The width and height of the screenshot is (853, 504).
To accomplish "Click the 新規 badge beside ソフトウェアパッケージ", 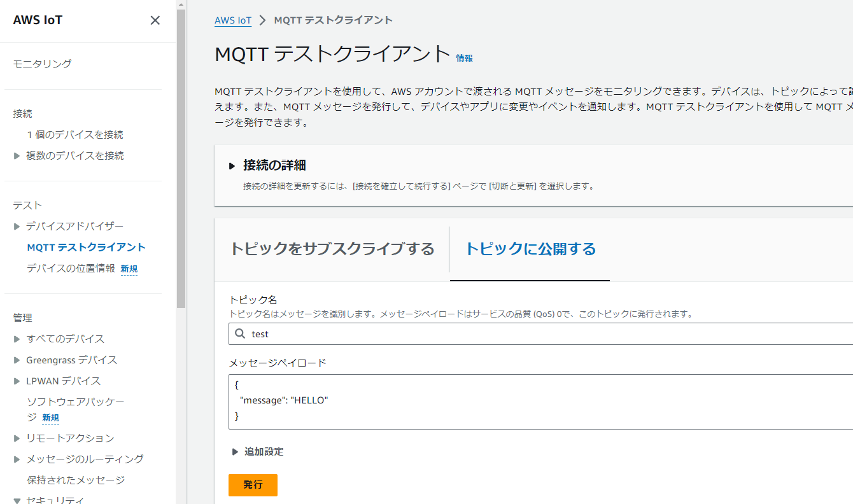I will (51, 418).
